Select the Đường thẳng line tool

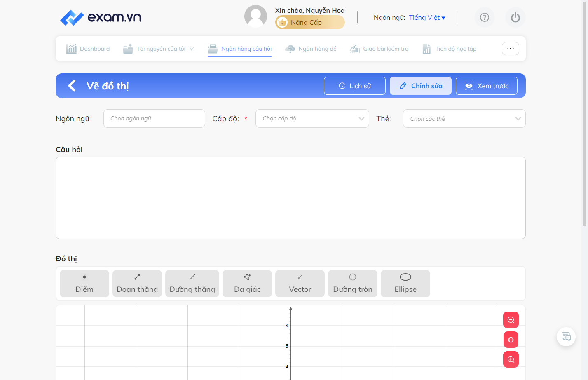tap(192, 284)
